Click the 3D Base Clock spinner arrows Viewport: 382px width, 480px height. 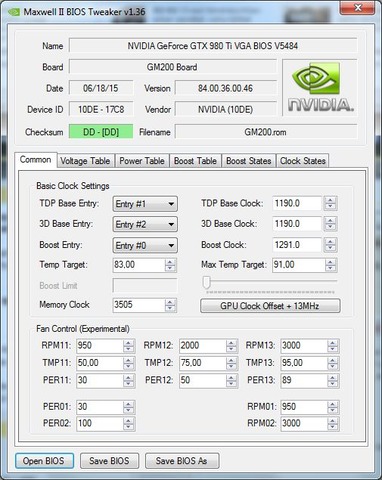point(330,224)
